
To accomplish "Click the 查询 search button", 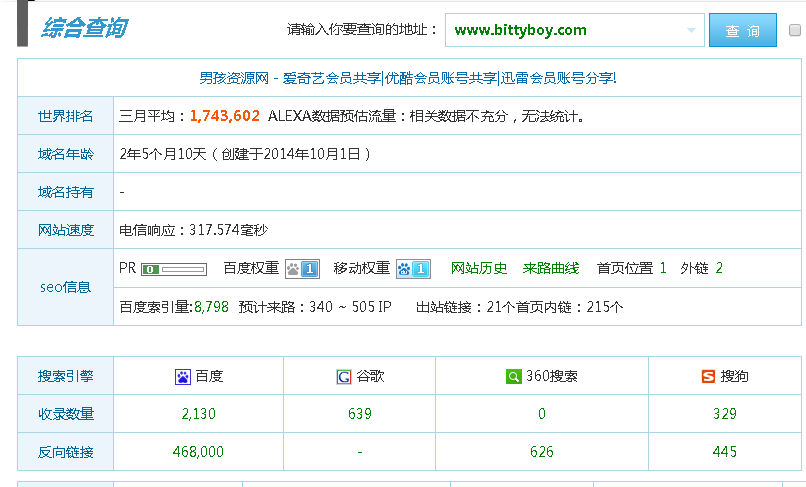I will pos(743,30).
